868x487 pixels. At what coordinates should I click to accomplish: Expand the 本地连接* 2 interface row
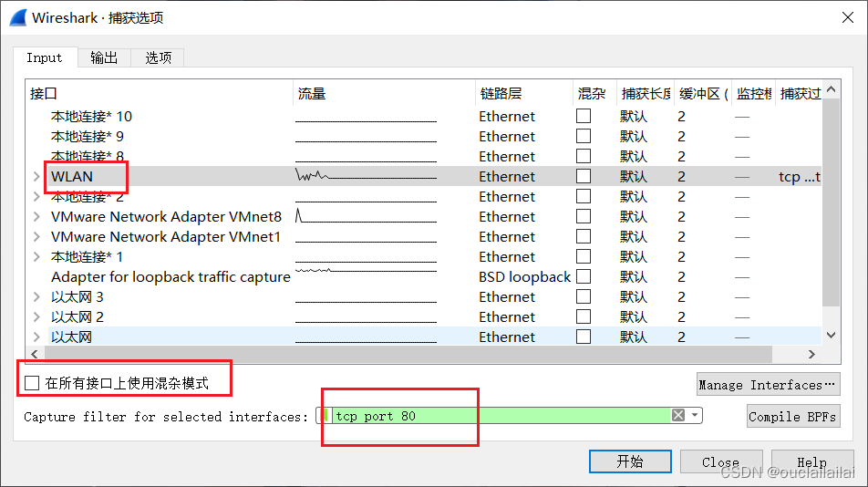click(36, 196)
